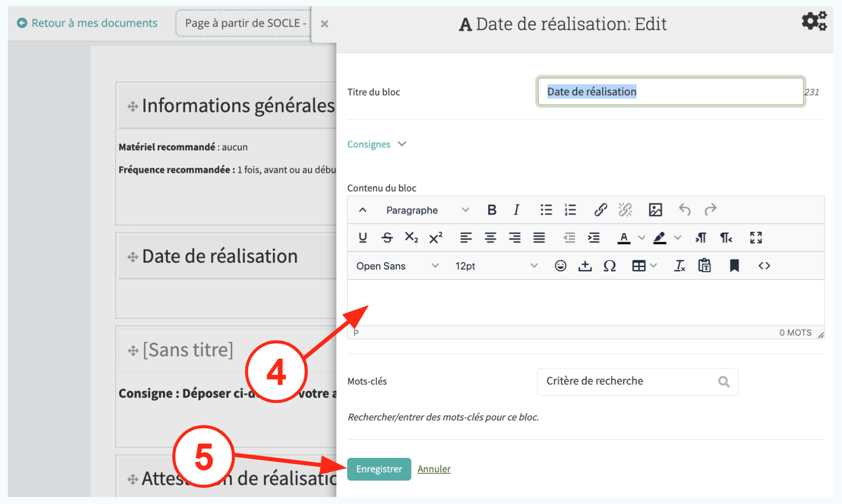Toggle underline formatting
The width and height of the screenshot is (842, 504).
pyautogui.click(x=363, y=238)
